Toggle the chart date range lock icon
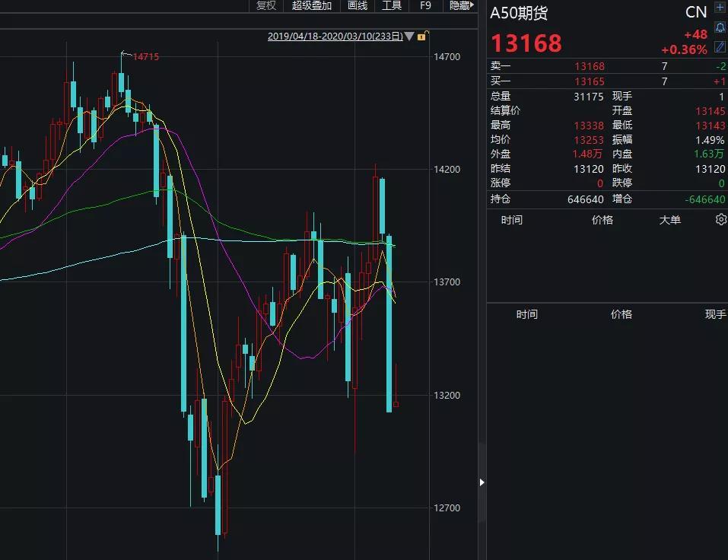 point(422,36)
